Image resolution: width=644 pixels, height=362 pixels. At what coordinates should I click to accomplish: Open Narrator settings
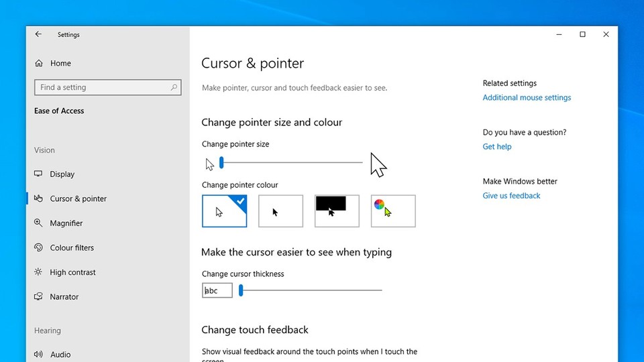tap(64, 297)
